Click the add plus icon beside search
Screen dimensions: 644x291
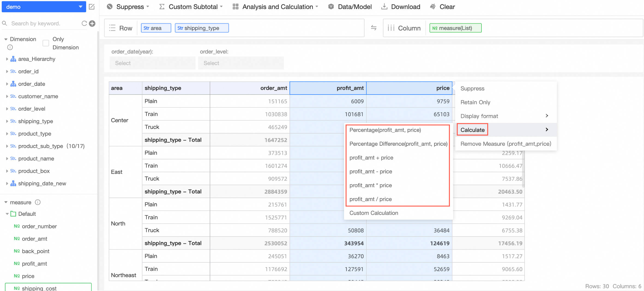click(x=92, y=23)
